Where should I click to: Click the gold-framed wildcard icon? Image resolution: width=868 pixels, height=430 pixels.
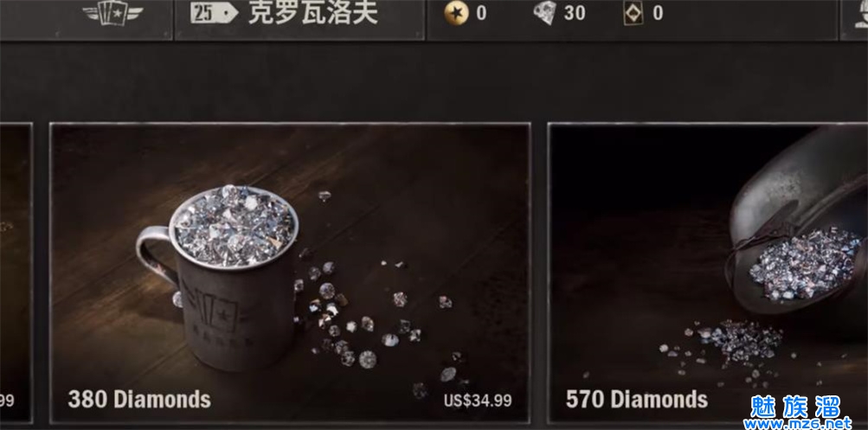point(633,13)
